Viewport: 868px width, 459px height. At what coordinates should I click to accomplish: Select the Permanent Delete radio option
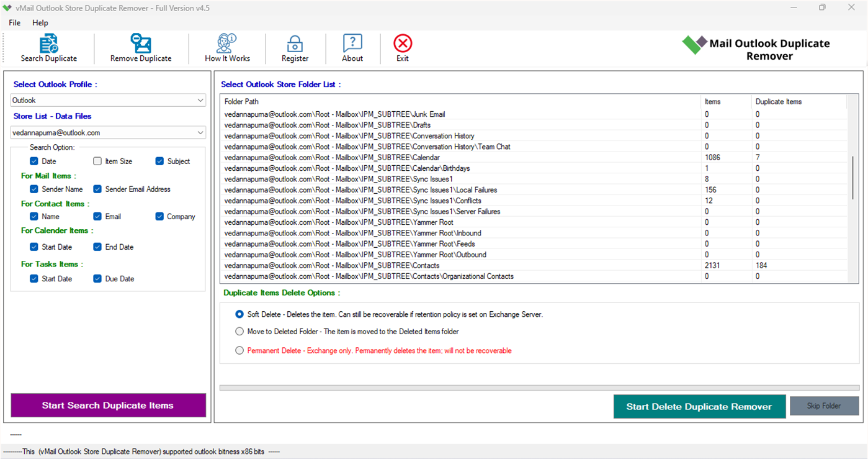(239, 350)
